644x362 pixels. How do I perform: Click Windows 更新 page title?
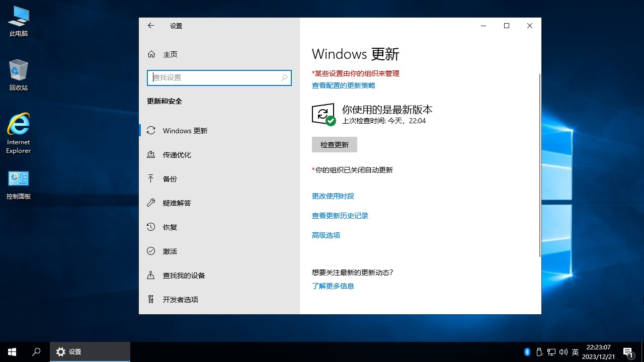coord(356,54)
